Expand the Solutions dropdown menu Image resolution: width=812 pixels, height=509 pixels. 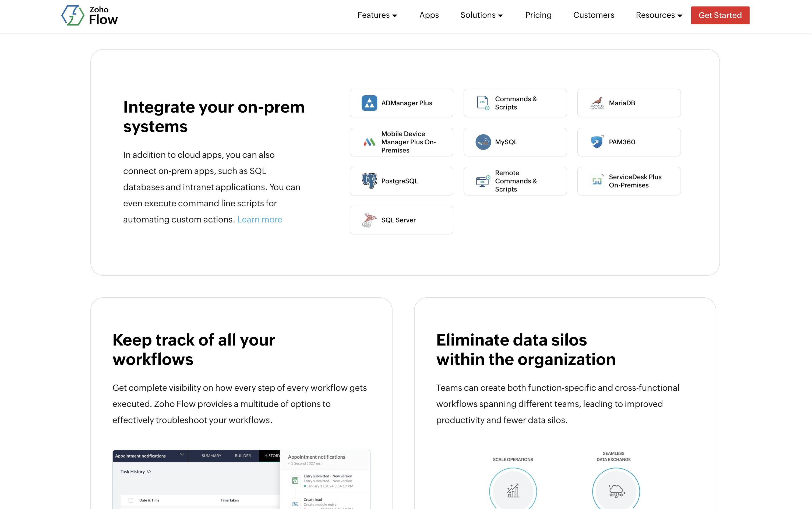click(482, 15)
